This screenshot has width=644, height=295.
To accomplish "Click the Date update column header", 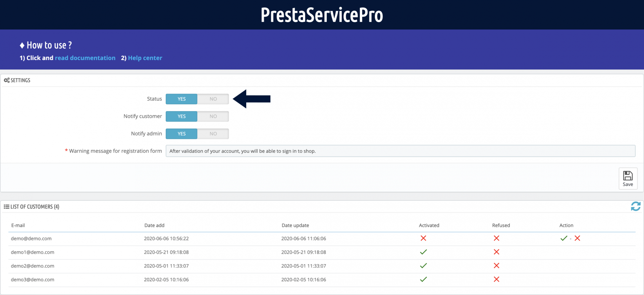I will (295, 226).
